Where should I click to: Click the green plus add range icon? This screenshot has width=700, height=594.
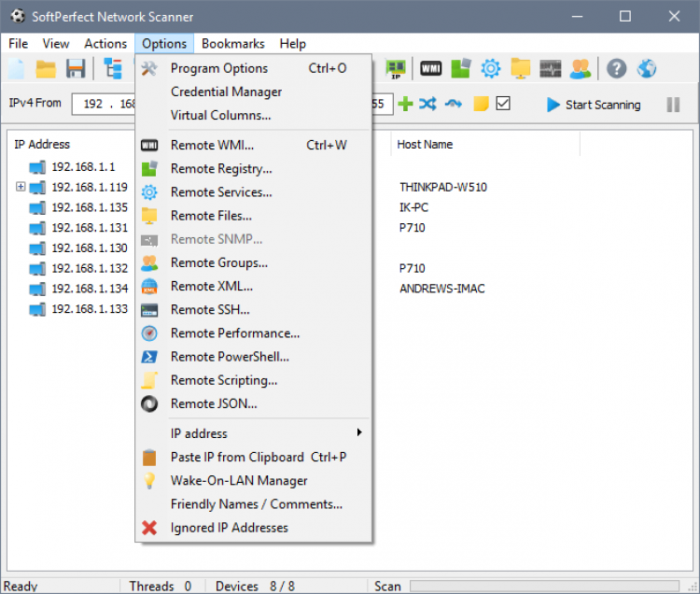click(x=405, y=104)
